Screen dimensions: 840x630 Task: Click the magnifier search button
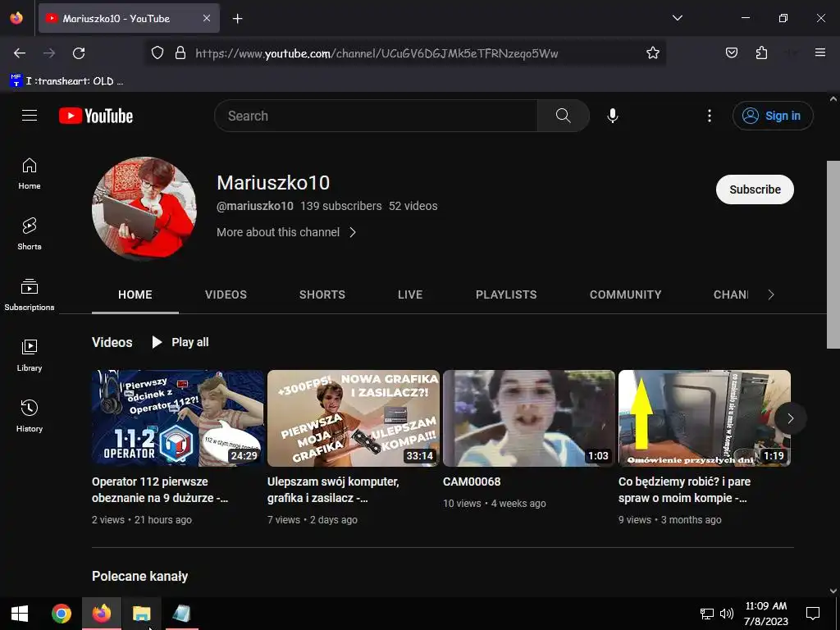pos(563,116)
